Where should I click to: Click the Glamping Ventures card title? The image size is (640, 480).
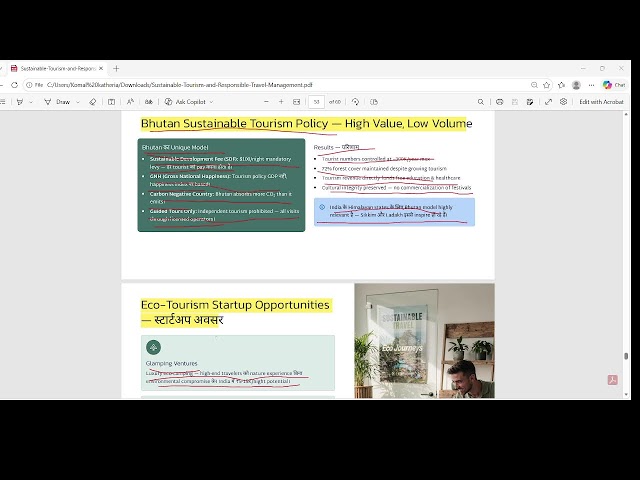click(x=171, y=363)
